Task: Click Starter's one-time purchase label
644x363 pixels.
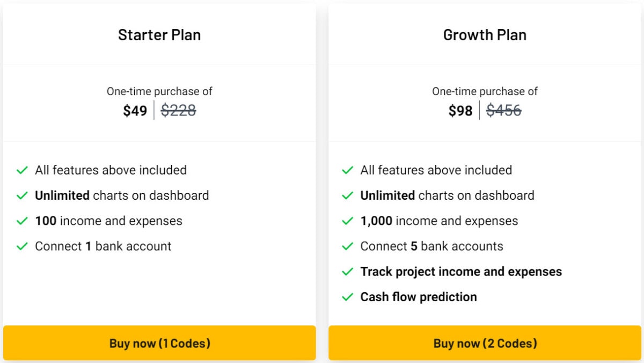Action: tap(159, 91)
